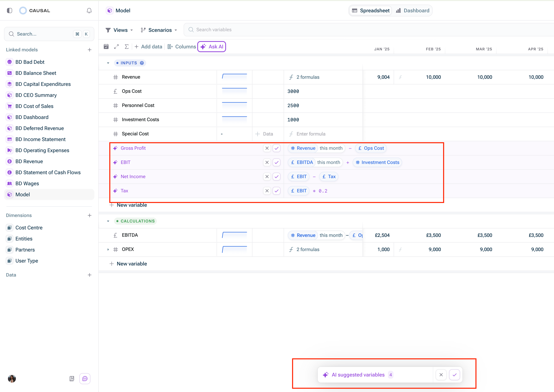
Task: Accept all AI suggested variables checkmark
Action: click(x=455, y=375)
